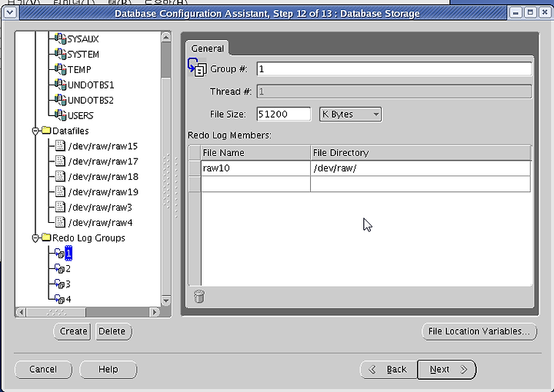This screenshot has height=392, width=554.
Task: Click the /dev/raw/raw4 datafile icon
Action: 61,222
